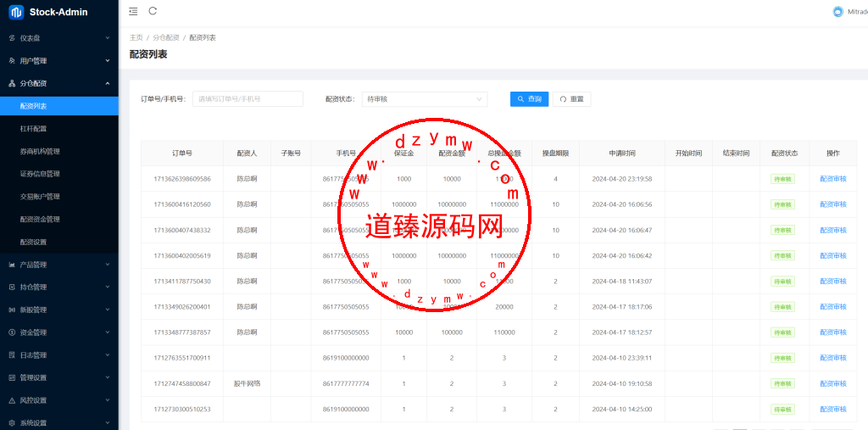
Task: Click the 订单号 column header
Action: pos(182,154)
